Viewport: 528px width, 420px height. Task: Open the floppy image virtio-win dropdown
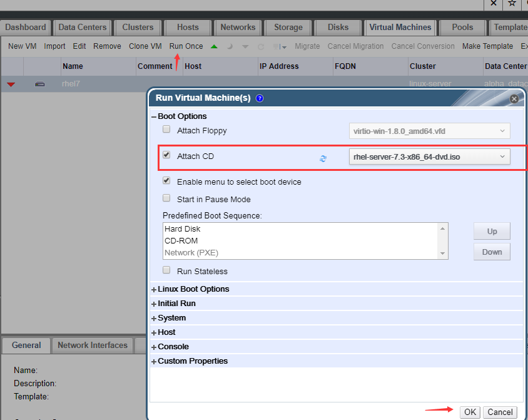[x=429, y=131]
